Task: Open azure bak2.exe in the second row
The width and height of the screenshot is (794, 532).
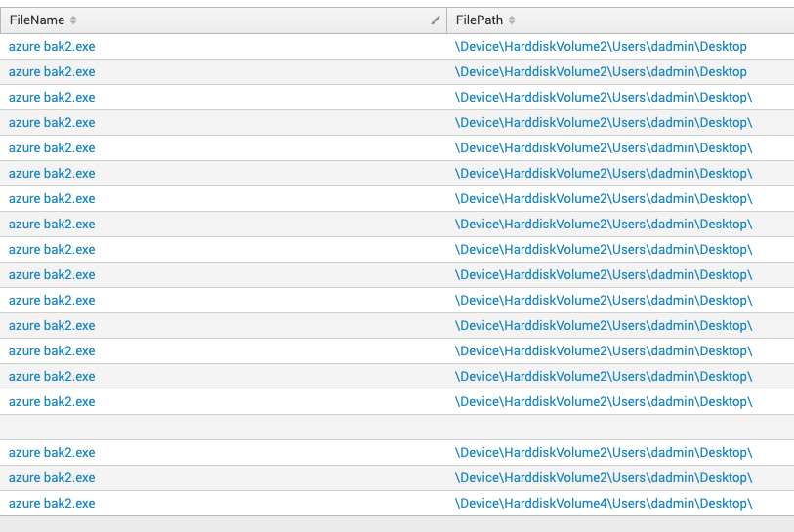Action: [52, 71]
